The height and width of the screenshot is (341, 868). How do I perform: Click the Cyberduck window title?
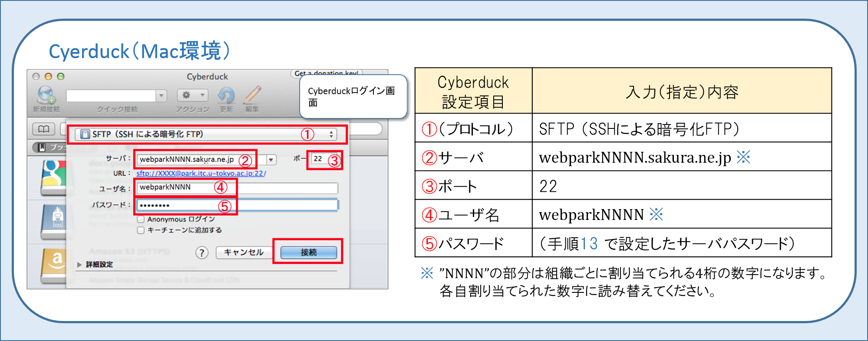point(207,77)
